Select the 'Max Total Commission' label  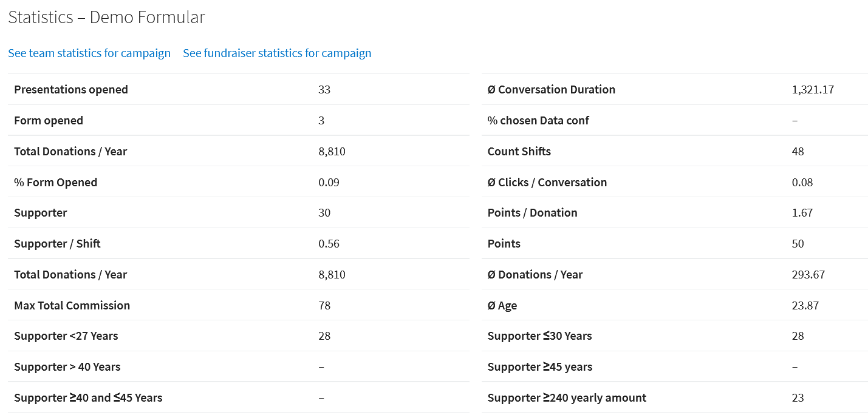[x=72, y=305]
